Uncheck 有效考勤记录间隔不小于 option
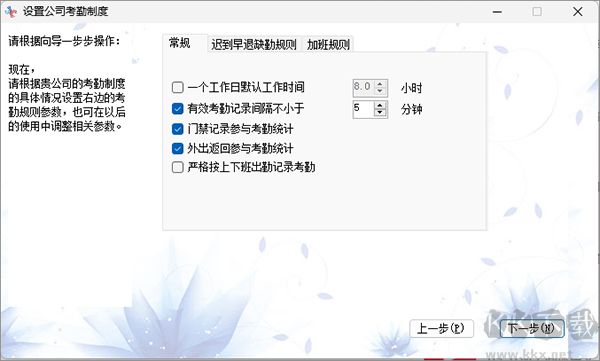This screenshot has height=361, width=600. pyautogui.click(x=178, y=109)
